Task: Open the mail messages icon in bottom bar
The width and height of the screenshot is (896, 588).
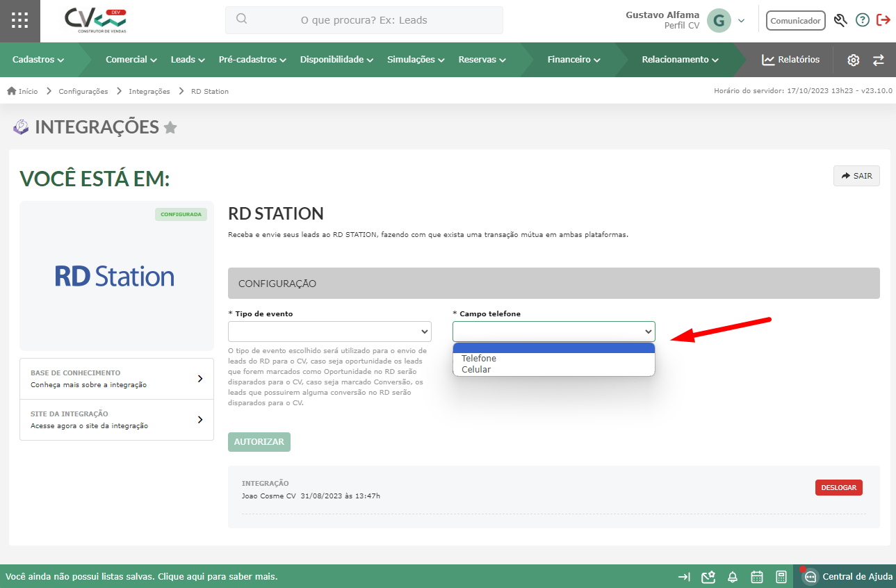Action: click(708, 577)
